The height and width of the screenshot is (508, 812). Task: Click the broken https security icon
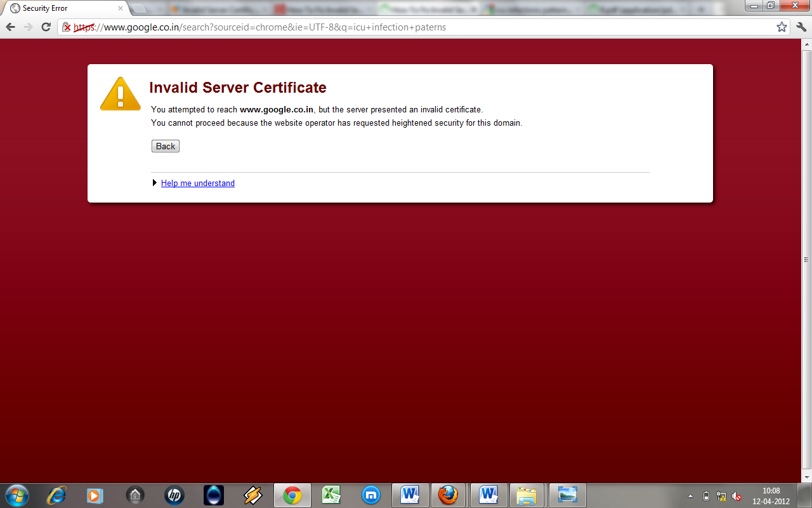(67, 27)
